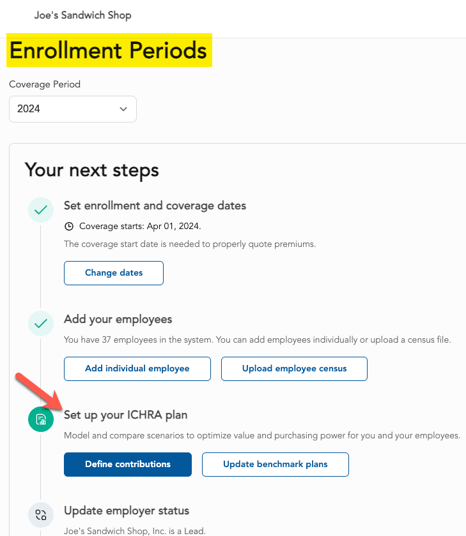Click the Joe's Sandwich Shop header name

[x=83, y=15]
